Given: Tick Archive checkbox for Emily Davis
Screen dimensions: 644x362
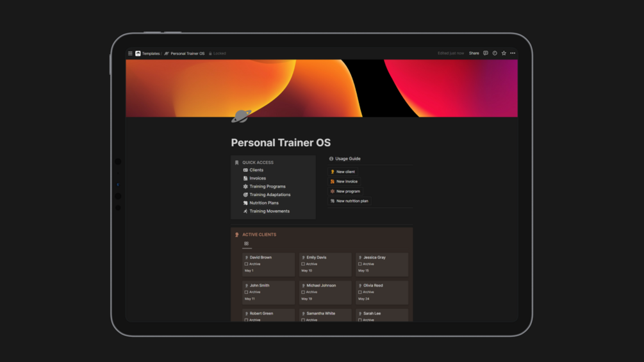Looking at the screenshot, I should [303, 264].
